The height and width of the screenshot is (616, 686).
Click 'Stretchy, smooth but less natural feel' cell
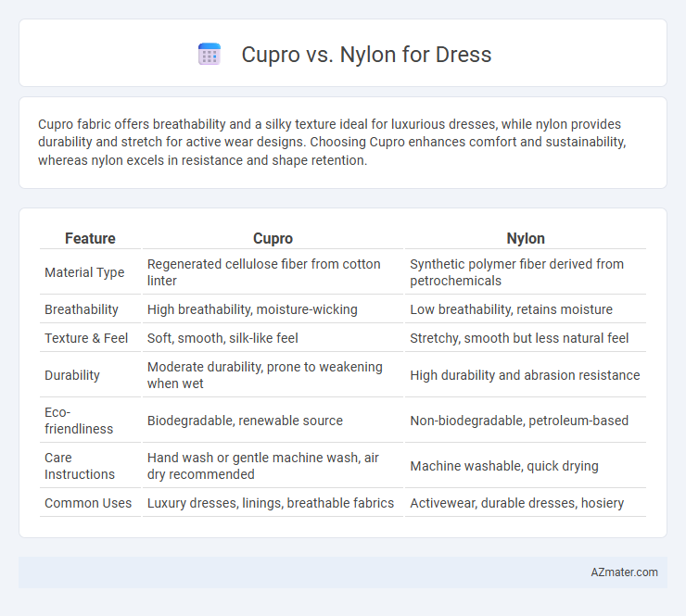[526, 338]
